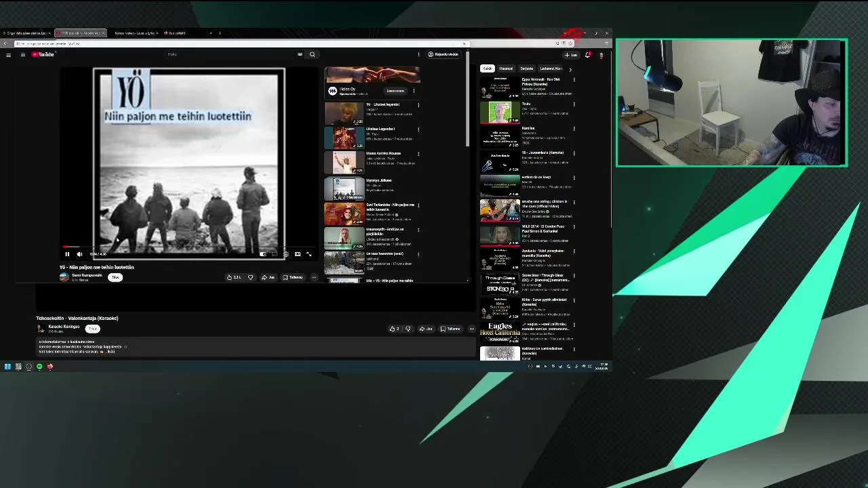Show more filter chips with the arrow

(x=570, y=69)
